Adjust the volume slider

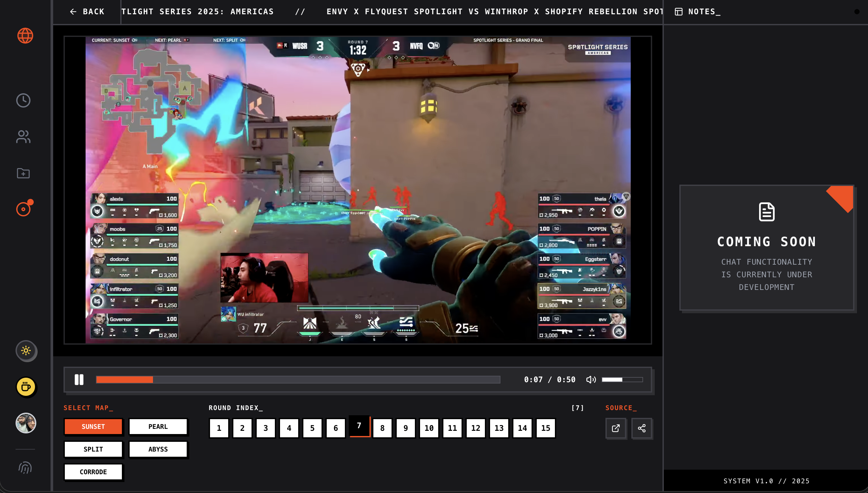(x=622, y=379)
